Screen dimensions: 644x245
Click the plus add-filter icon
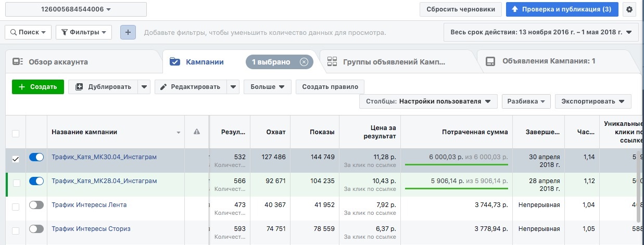click(x=128, y=32)
